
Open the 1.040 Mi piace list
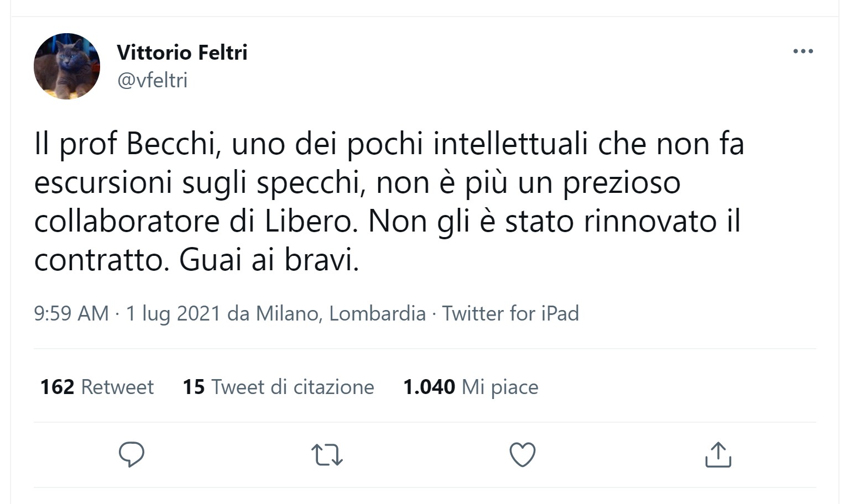point(470,387)
